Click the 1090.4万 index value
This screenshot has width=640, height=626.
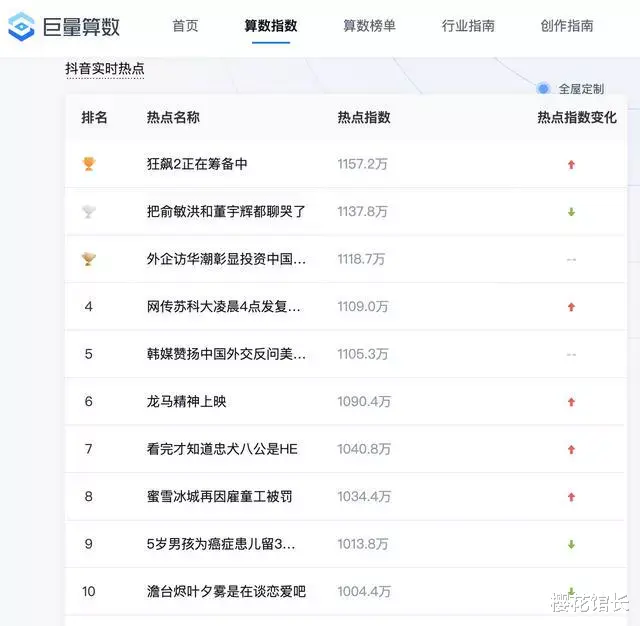(x=364, y=402)
